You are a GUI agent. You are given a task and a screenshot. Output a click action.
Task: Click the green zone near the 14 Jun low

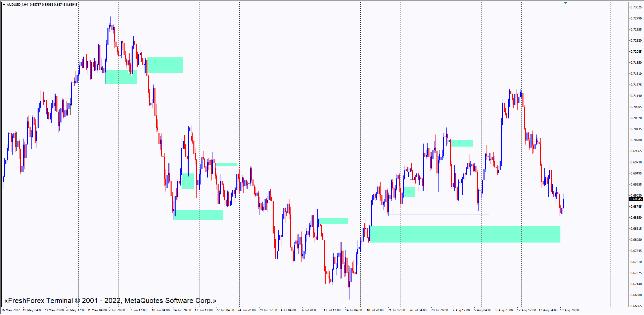[x=199, y=215]
